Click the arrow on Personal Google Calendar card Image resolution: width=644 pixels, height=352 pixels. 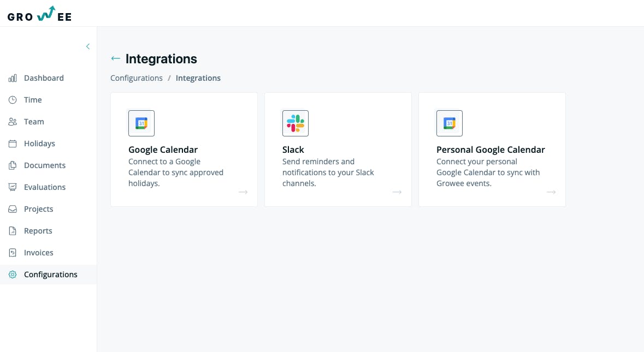551,192
